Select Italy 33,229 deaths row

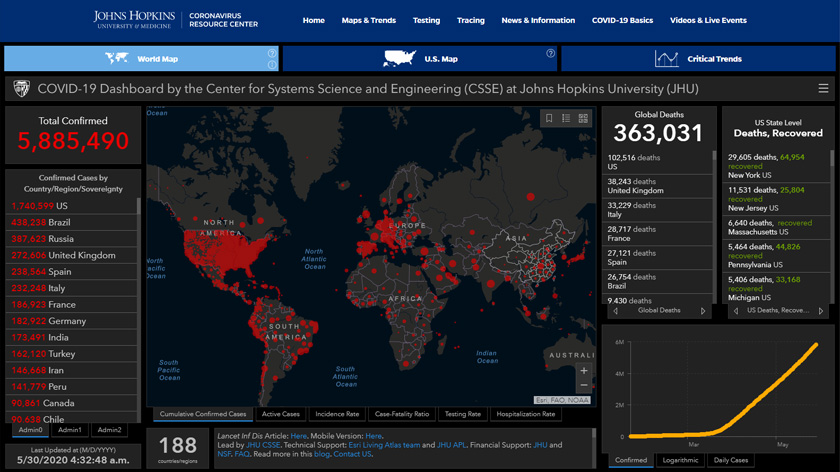point(658,209)
